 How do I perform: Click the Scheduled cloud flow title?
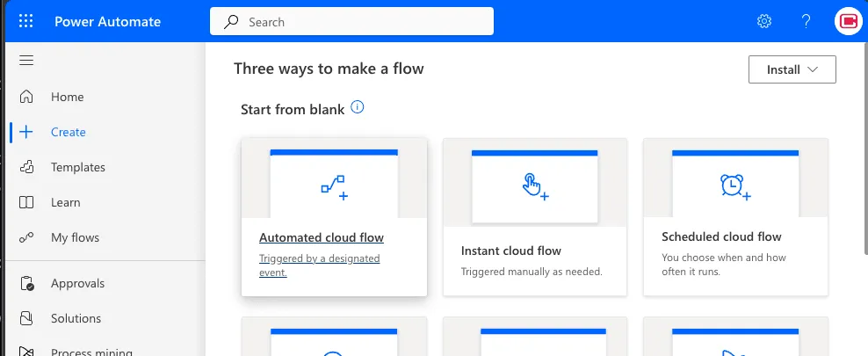click(721, 237)
